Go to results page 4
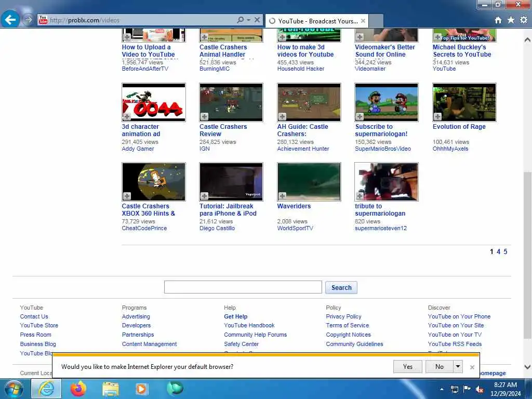 coord(498,251)
